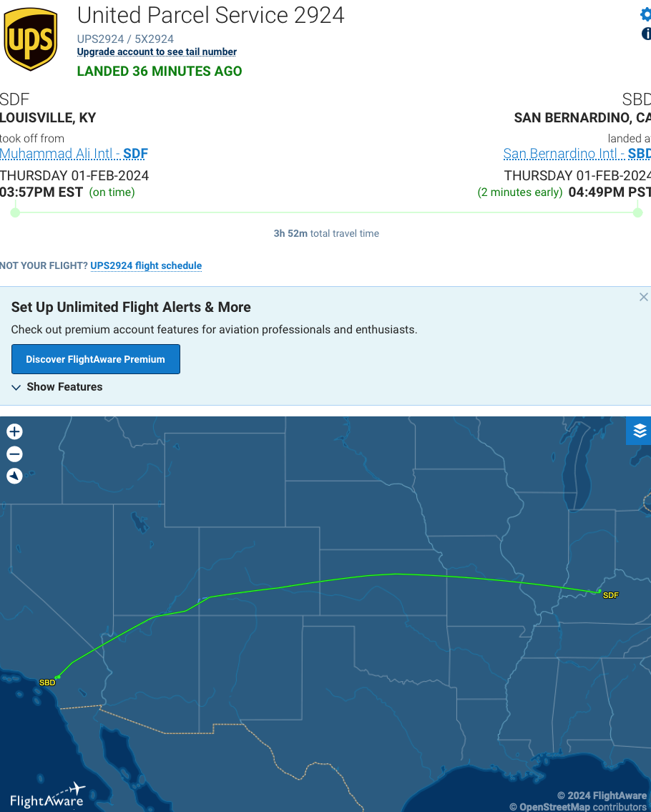Click the FlightAware logo on the map
This screenshot has height=812, width=651.
(47, 796)
